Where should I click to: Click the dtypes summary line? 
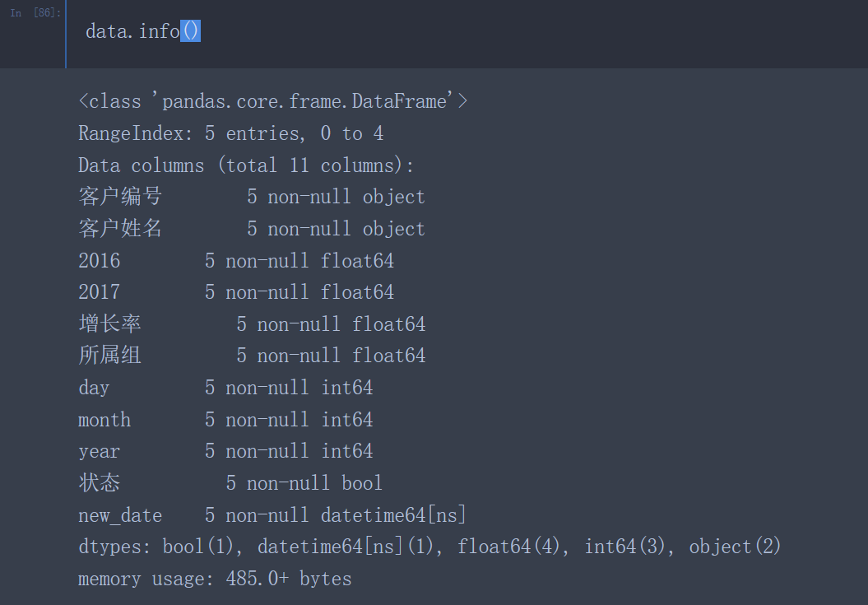(x=429, y=547)
